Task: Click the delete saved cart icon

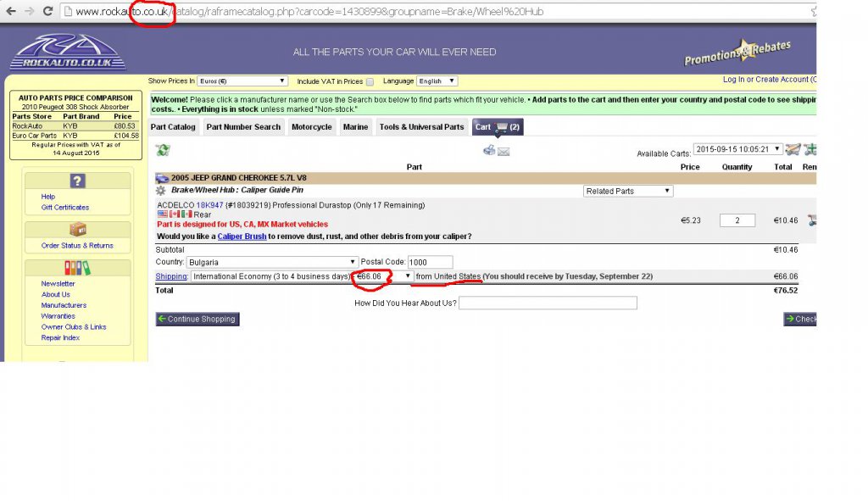Action: (793, 149)
